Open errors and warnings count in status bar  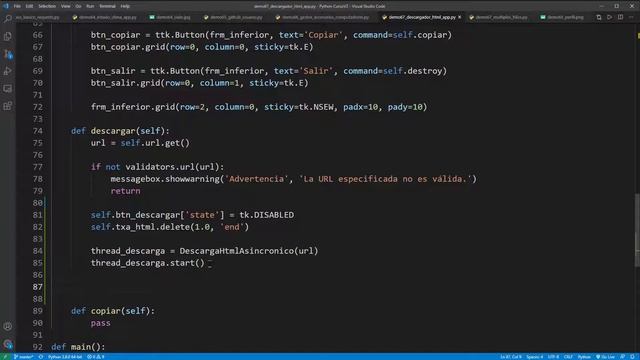point(96,357)
